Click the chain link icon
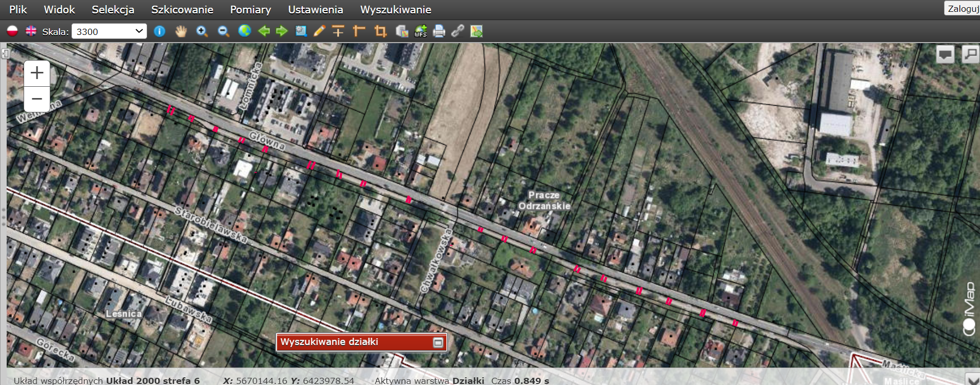 pos(457,31)
